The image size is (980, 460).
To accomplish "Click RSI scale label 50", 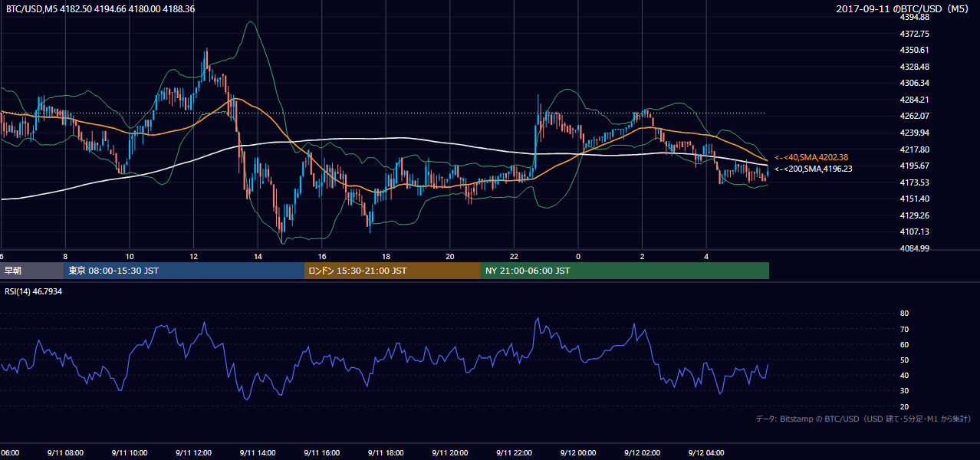I will point(904,360).
